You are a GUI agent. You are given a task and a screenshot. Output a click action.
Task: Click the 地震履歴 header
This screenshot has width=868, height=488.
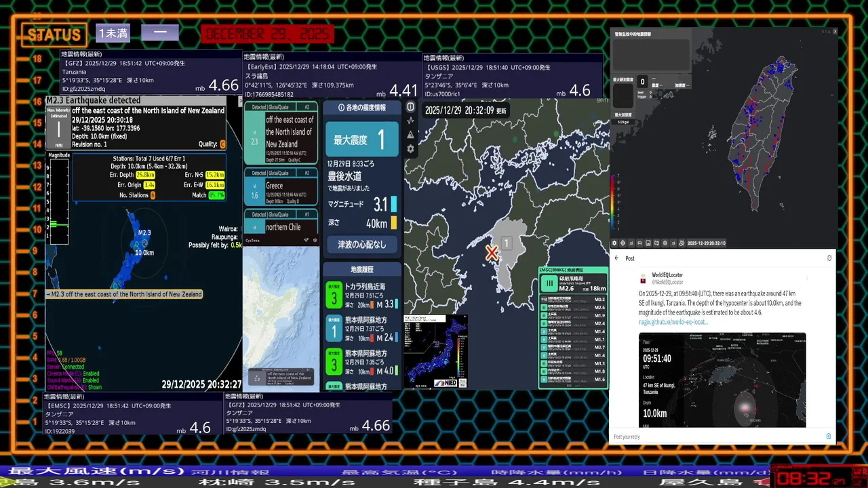coord(362,269)
